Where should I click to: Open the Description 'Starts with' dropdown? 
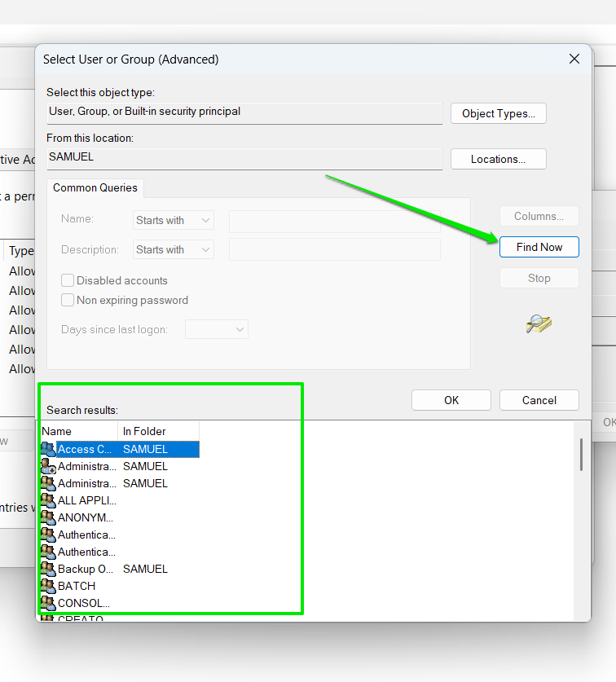(173, 249)
